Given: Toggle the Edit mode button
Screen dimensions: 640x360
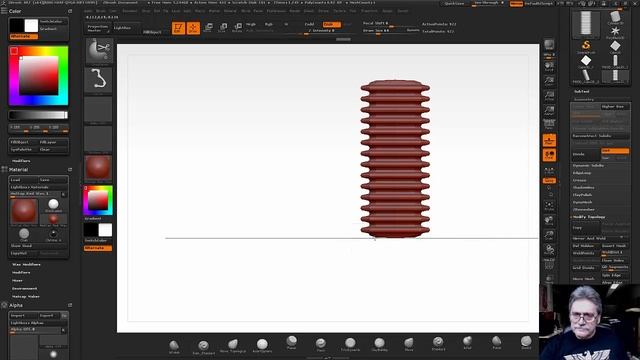Looking at the screenshot, I should click(x=178, y=28).
